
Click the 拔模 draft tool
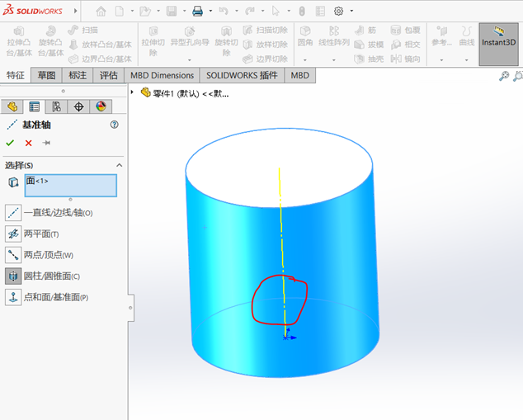[x=369, y=45]
